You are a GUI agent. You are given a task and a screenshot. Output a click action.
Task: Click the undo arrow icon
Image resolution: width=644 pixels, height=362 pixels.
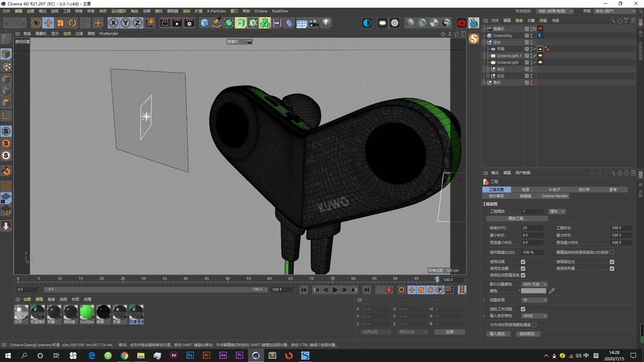coord(8,23)
